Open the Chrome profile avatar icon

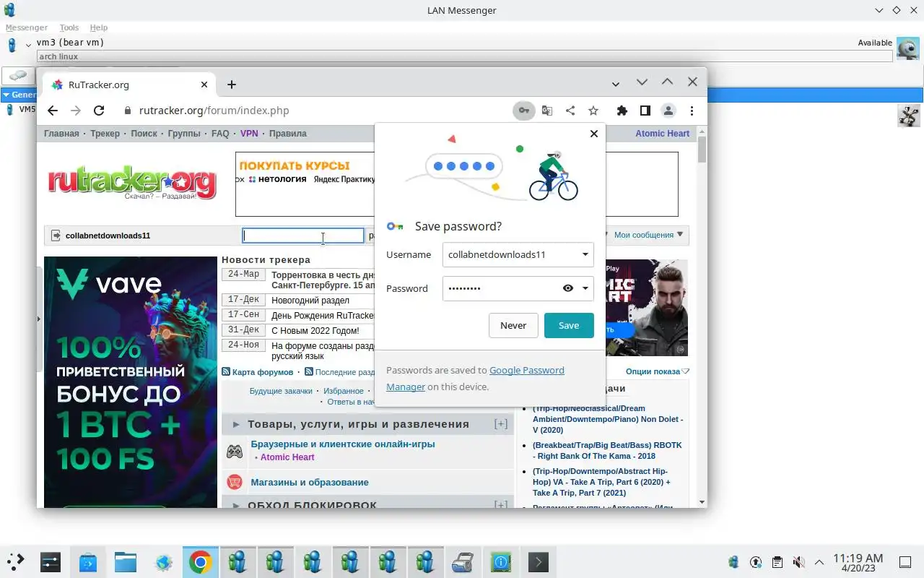coord(668,111)
